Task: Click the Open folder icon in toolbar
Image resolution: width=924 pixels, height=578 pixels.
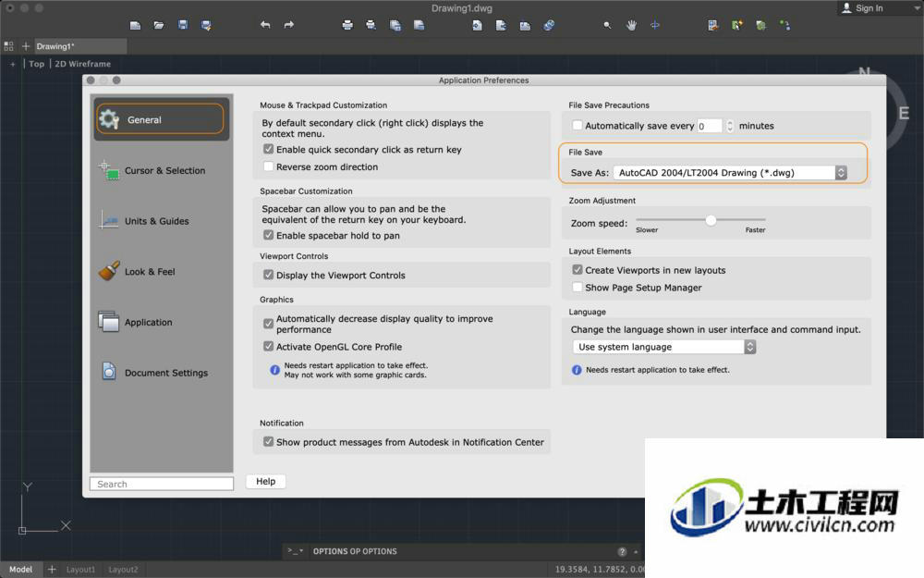Action: [159, 25]
